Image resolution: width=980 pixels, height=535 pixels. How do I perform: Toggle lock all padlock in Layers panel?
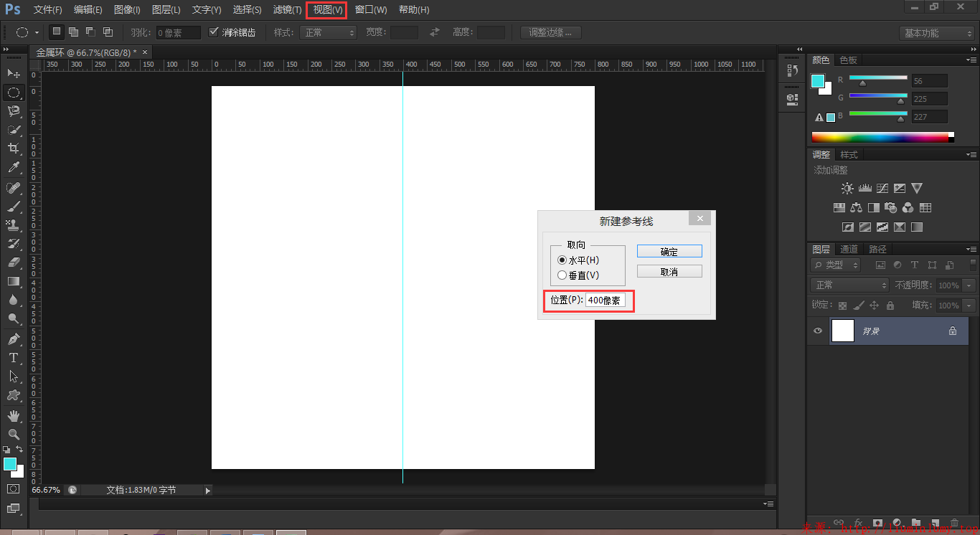[x=890, y=306]
